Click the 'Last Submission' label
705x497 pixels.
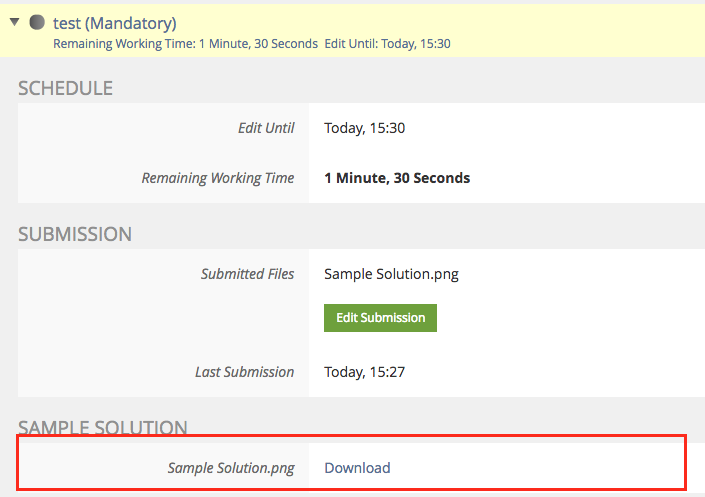click(x=244, y=372)
